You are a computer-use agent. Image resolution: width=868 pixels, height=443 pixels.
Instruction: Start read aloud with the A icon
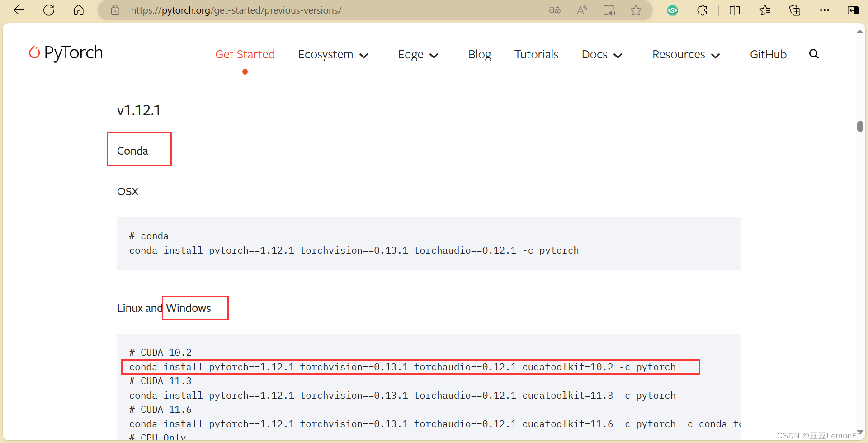click(582, 10)
